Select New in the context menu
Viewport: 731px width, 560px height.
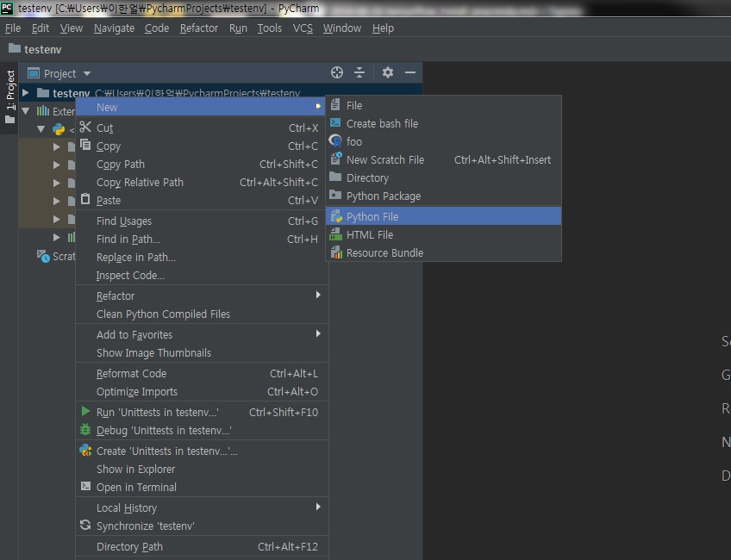click(202, 107)
